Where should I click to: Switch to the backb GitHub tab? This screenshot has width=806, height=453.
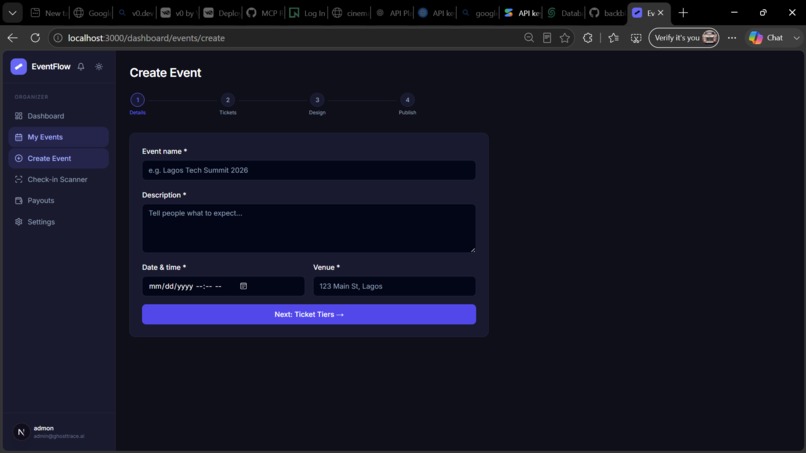point(607,13)
